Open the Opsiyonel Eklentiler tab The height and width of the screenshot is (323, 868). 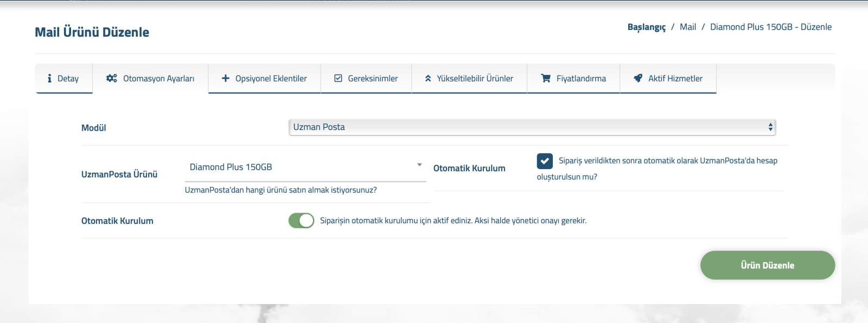[271, 79]
